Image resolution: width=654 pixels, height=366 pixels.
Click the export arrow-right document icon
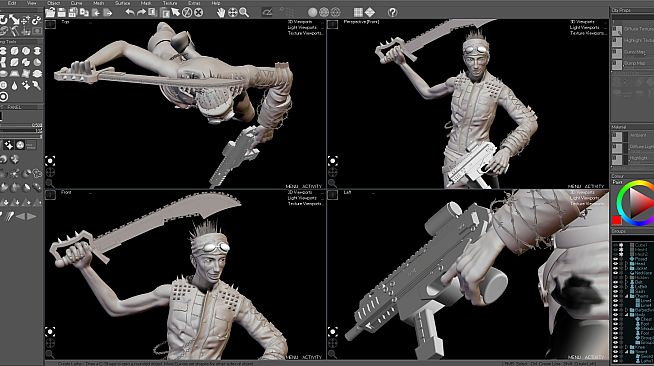[x=108, y=13]
